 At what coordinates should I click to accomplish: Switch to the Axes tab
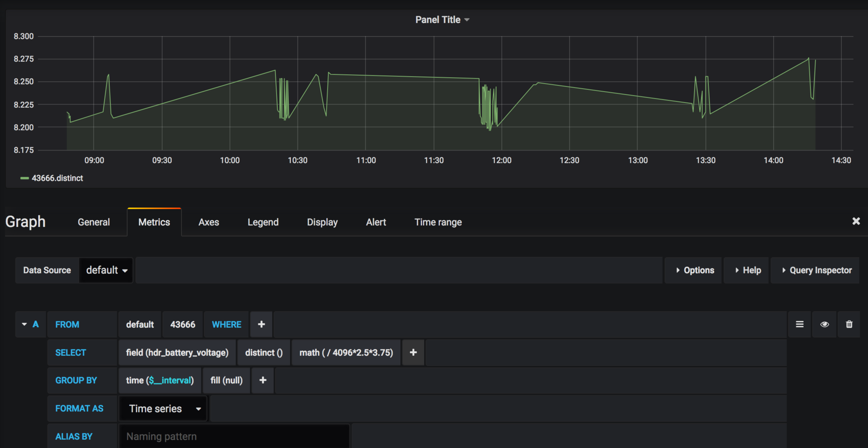tap(208, 222)
